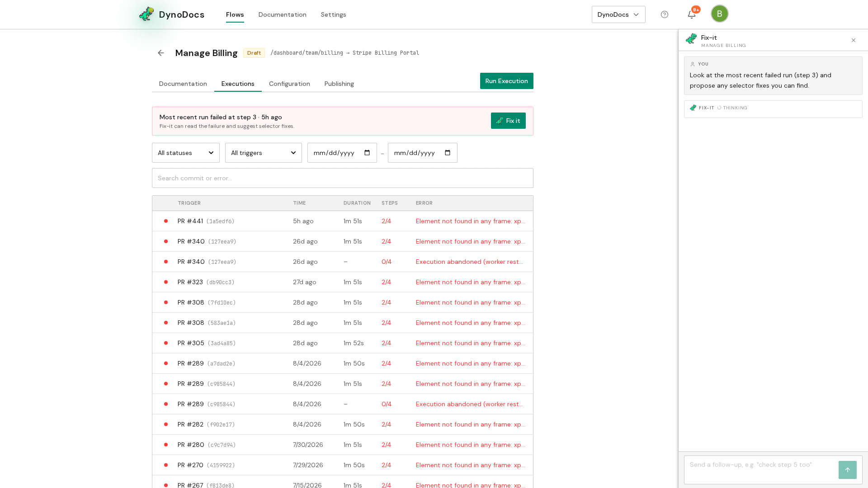Click the start date mm/dd/yyyy input
The height and width of the screenshot is (488, 868).
[342, 153]
